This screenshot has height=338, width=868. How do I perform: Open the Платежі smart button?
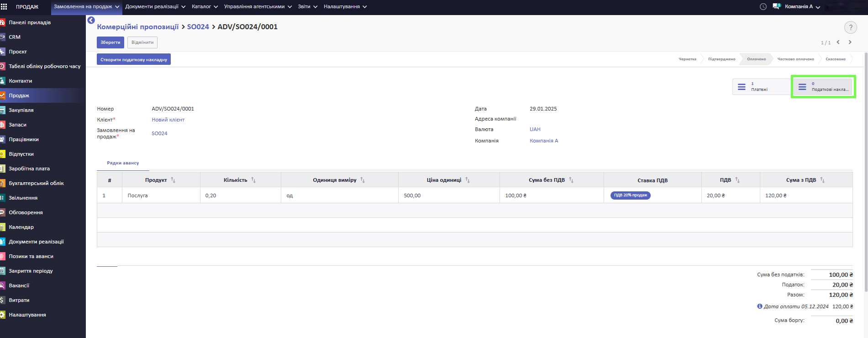pyautogui.click(x=762, y=87)
